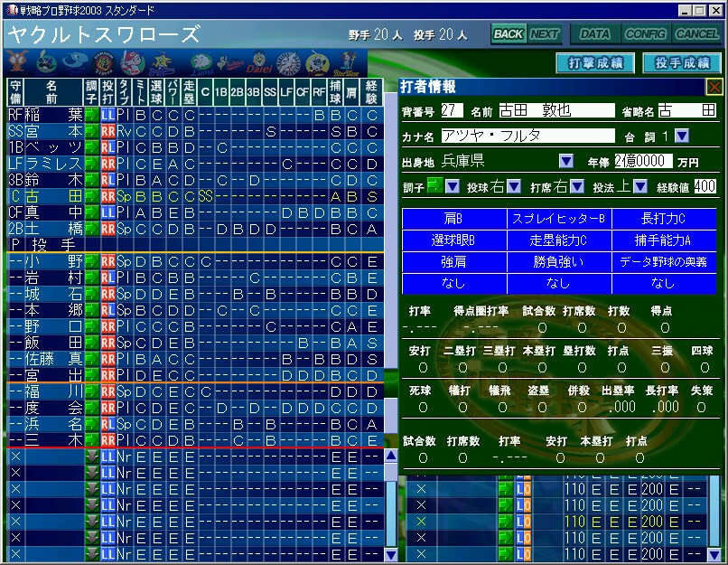Click the 捕手能力A ability cell

(x=663, y=240)
